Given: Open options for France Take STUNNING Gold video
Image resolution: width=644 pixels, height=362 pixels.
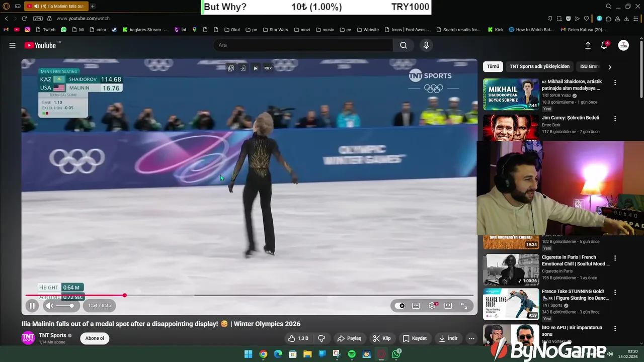Looking at the screenshot, I should coord(615,292).
